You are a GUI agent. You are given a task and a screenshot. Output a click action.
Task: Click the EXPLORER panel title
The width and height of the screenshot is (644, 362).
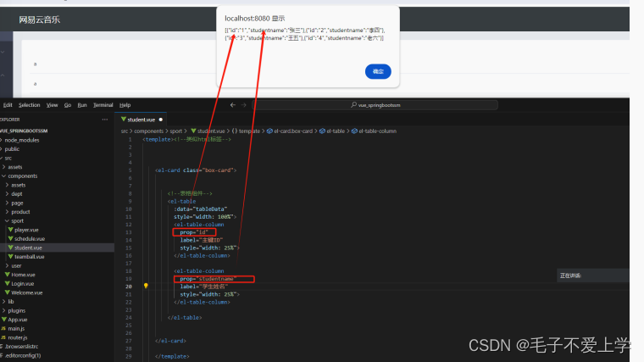pyautogui.click(x=10, y=120)
